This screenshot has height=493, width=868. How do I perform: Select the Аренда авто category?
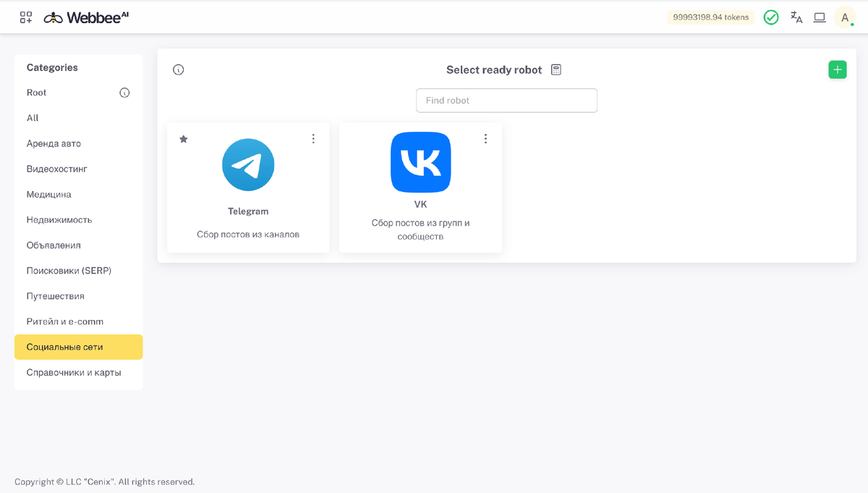[79, 143]
